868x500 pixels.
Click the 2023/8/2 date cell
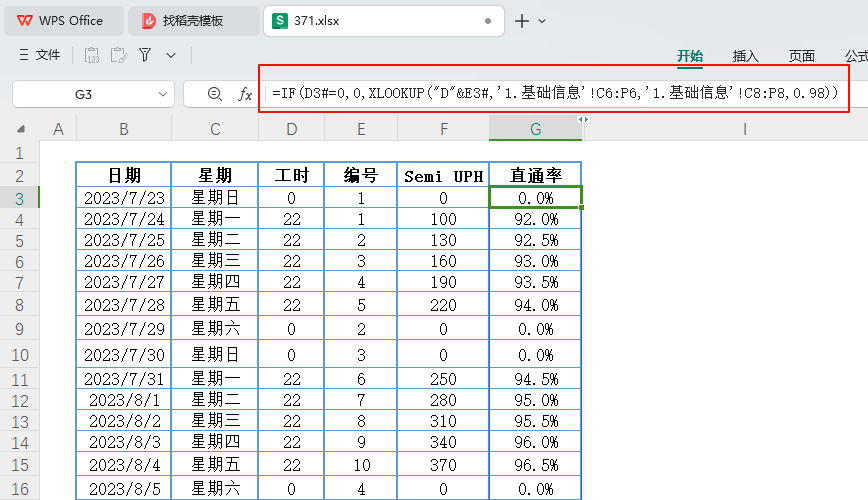tap(123, 421)
